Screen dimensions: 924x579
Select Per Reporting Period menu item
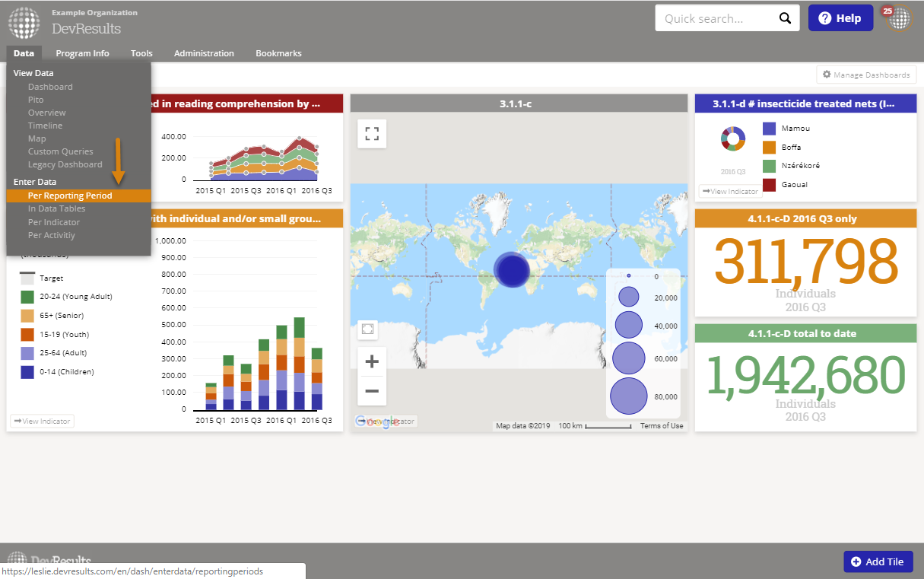(x=70, y=196)
